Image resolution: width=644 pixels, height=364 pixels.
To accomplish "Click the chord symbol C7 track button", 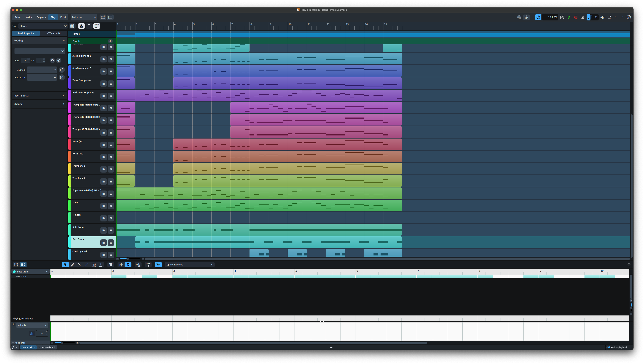I will tap(97, 26).
